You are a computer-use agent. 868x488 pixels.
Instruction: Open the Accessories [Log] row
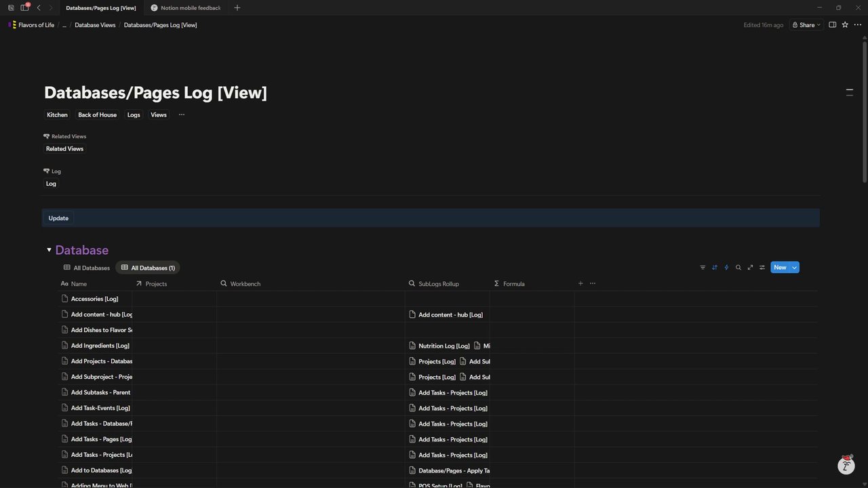click(94, 299)
